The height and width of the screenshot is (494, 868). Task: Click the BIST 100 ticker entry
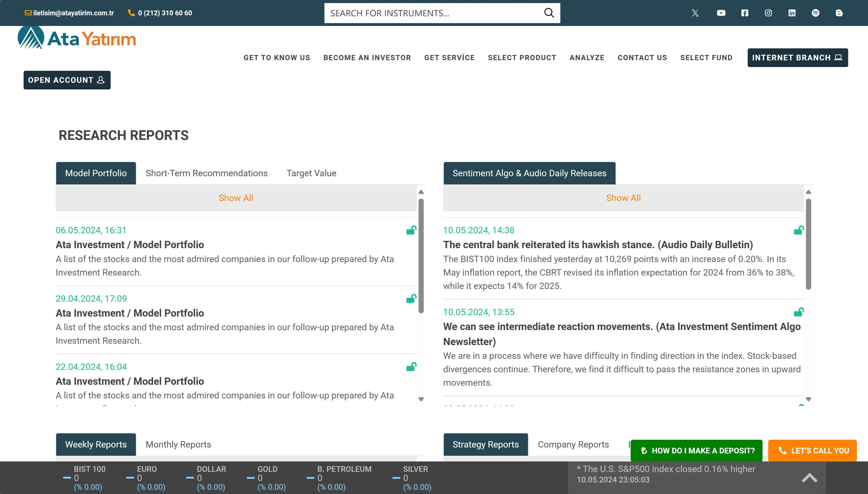pyautogui.click(x=84, y=478)
